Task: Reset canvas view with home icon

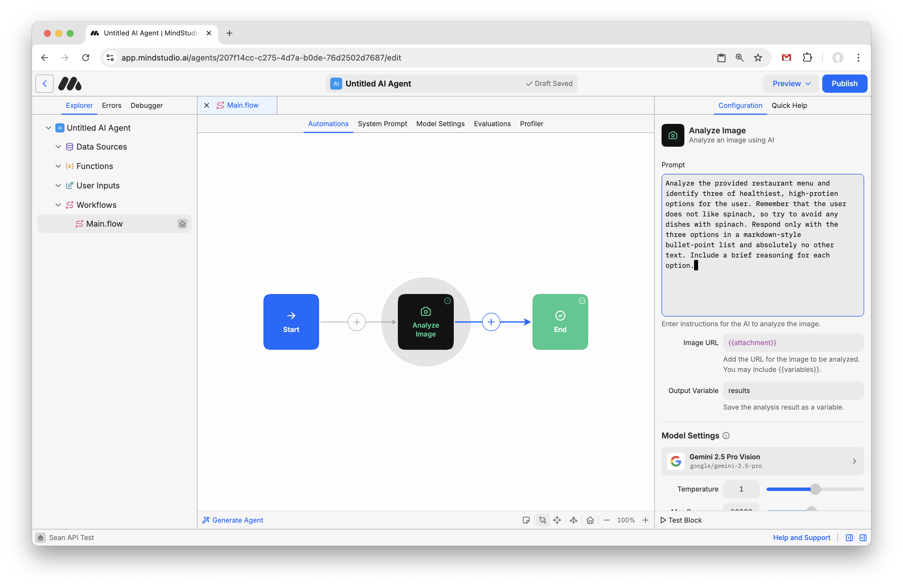Action: [590, 520]
